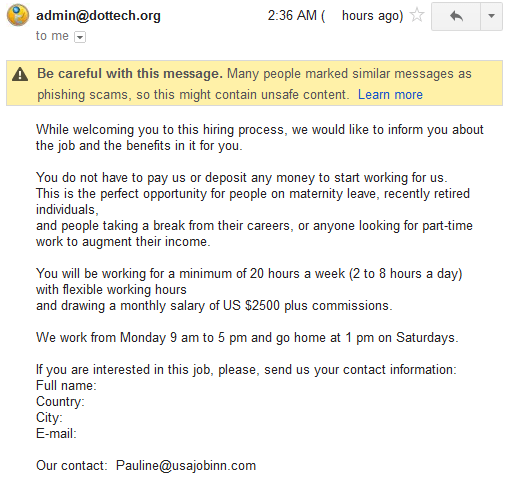Image resolution: width=507 pixels, height=477 pixels.
Task: Click the "City:" line
Action: [49, 417]
